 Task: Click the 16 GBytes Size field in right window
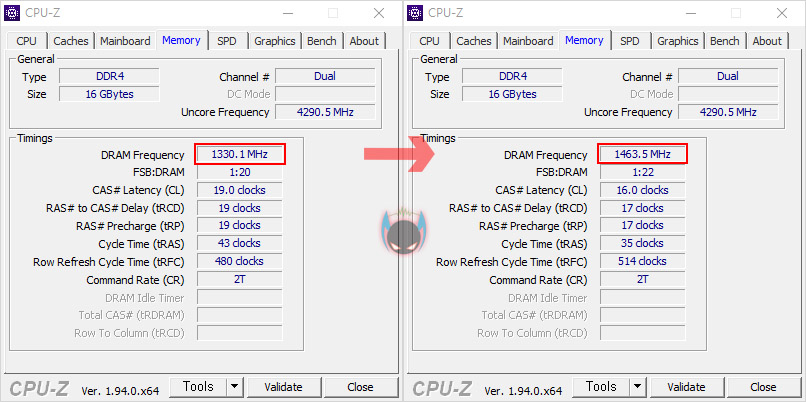click(x=512, y=94)
